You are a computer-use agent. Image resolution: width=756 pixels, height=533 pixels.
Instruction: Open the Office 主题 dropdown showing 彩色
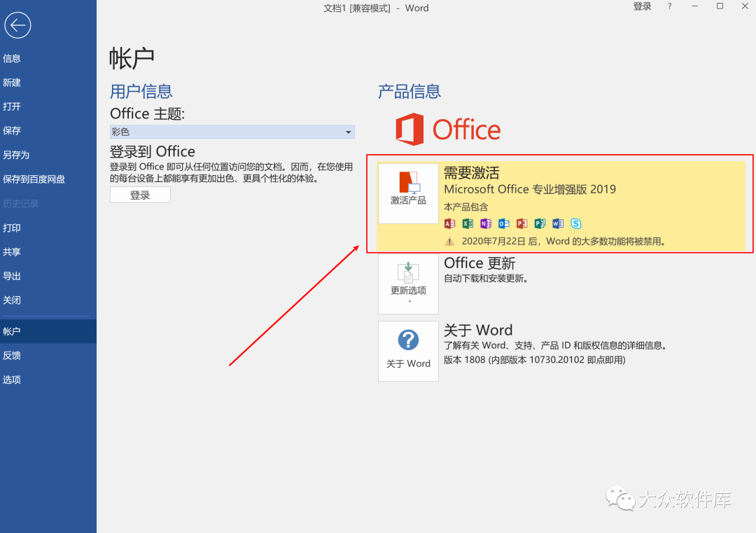tap(232, 132)
